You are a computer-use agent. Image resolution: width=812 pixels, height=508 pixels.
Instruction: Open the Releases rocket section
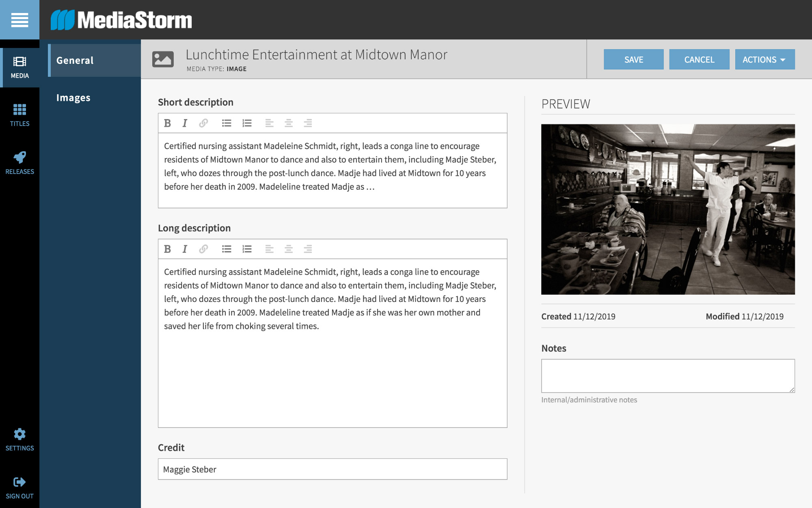[x=19, y=163]
